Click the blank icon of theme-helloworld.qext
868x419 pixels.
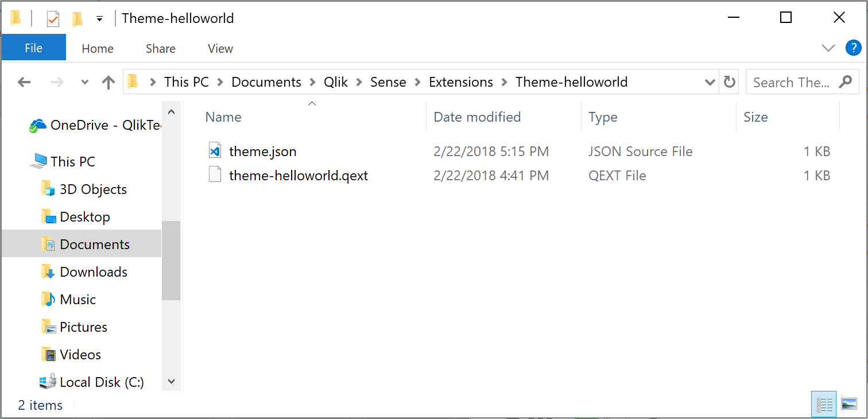pyautogui.click(x=215, y=174)
